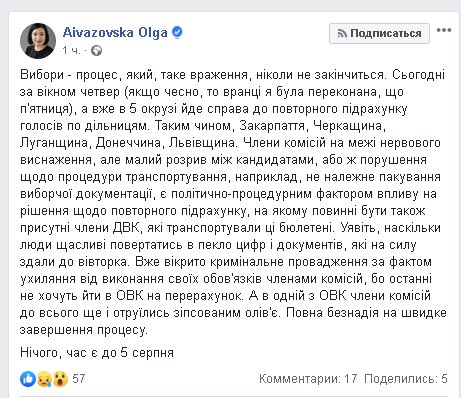Image resolution: width=461 pixels, height=398 pixels.
Task: Click the Wow surprised reaction icon
Action: click(60, 379)
